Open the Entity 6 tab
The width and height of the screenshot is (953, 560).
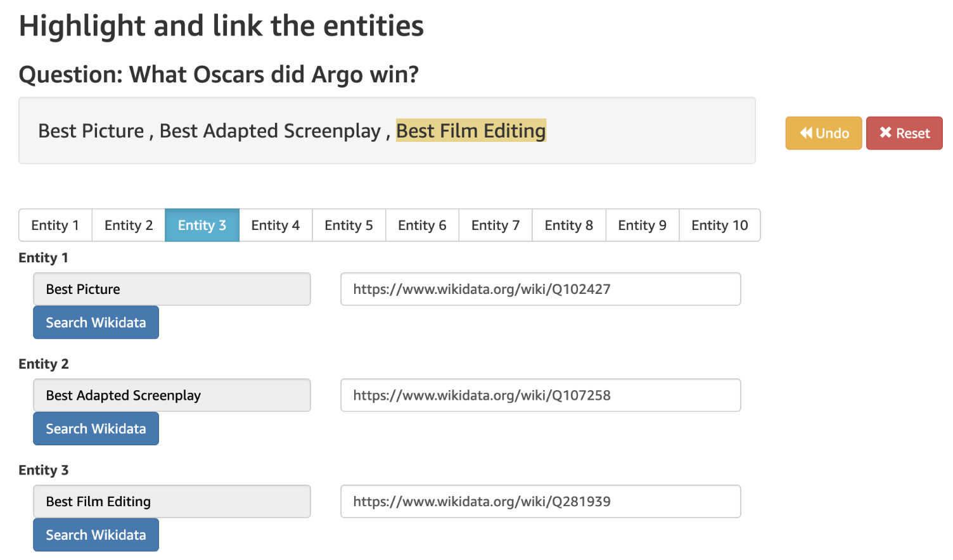[422, 226]
